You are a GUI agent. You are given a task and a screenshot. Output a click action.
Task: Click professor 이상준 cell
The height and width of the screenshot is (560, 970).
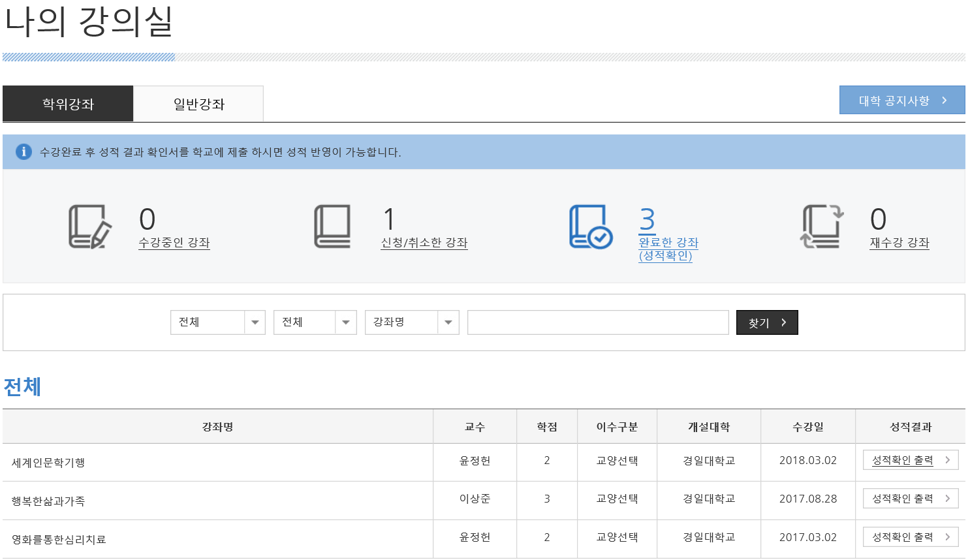pos(475,499)
